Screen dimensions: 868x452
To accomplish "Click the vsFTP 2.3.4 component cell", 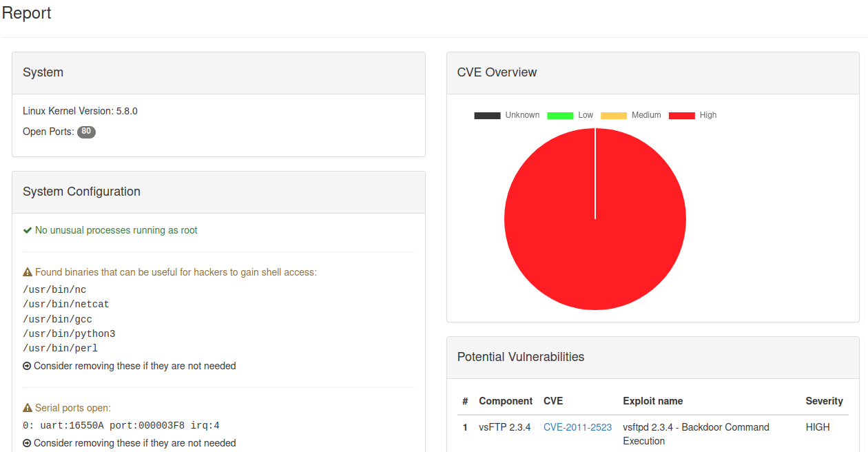I will tap(505, 427).
